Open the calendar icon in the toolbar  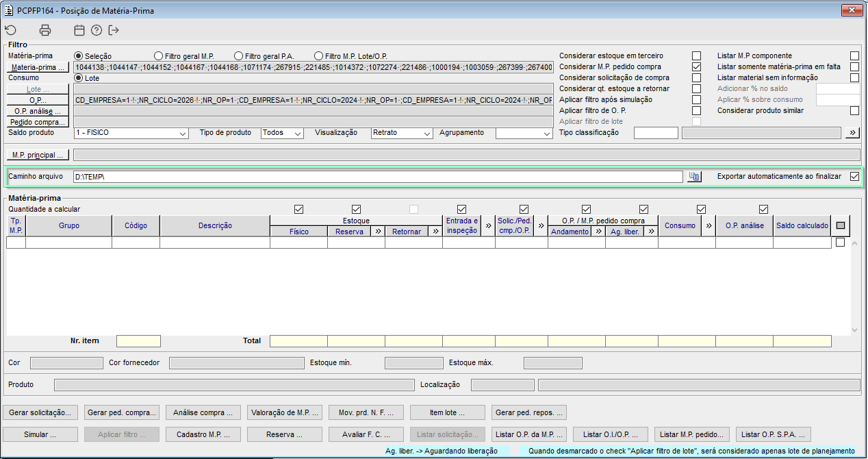click(x=79, y=30)
